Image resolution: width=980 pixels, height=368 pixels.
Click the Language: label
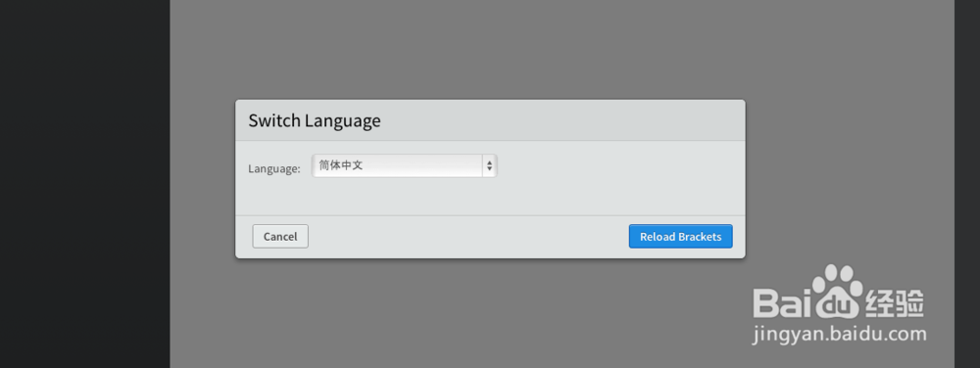click(274, 168)
